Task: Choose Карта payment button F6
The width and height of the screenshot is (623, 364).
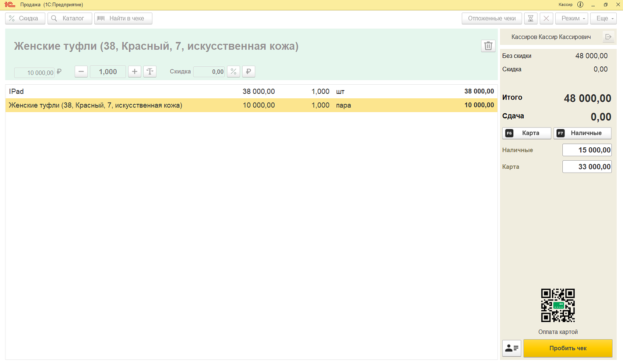Action: coord(527,133)
